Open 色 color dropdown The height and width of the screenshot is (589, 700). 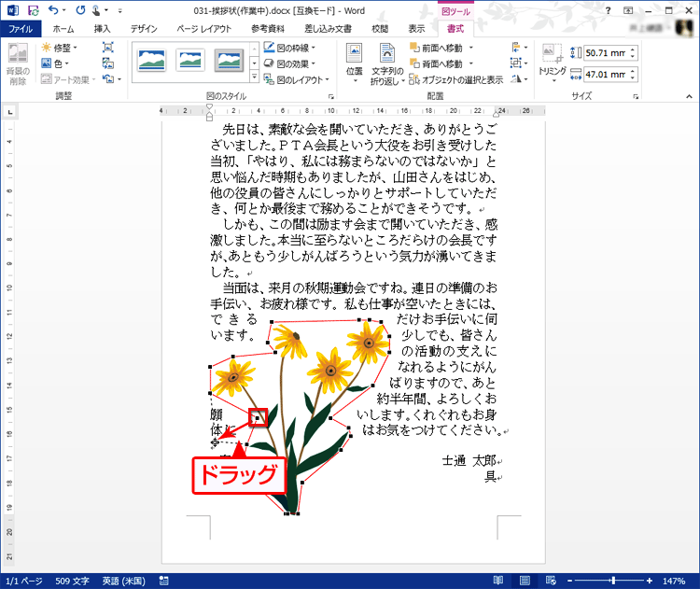pos(55,63)
